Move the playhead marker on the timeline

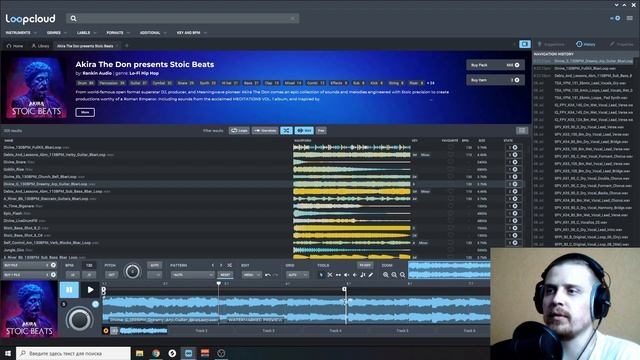(219, 283)
